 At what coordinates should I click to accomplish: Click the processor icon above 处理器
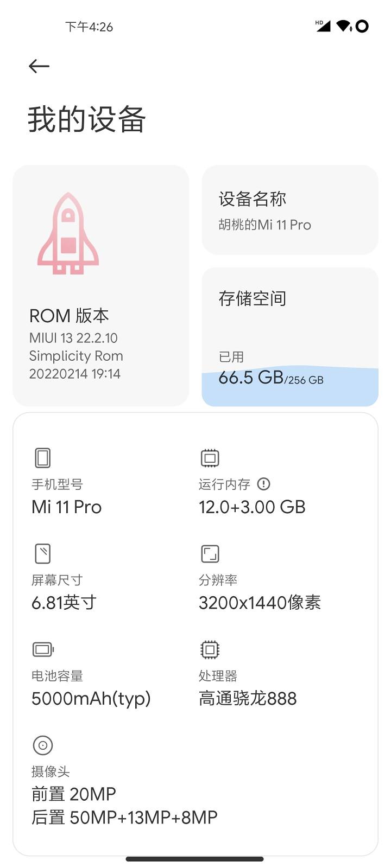pyautogui.click(x=210, y=649)
